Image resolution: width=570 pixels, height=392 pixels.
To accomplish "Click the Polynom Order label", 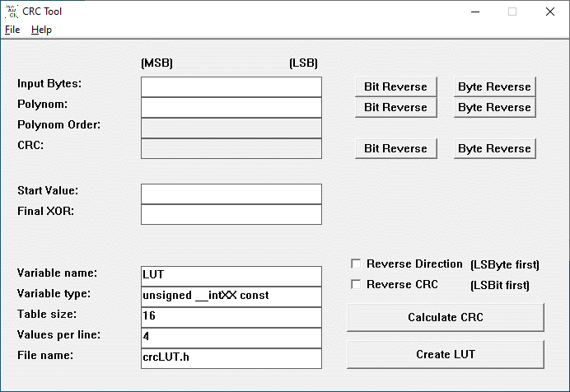I will click(x=58, y=124).
